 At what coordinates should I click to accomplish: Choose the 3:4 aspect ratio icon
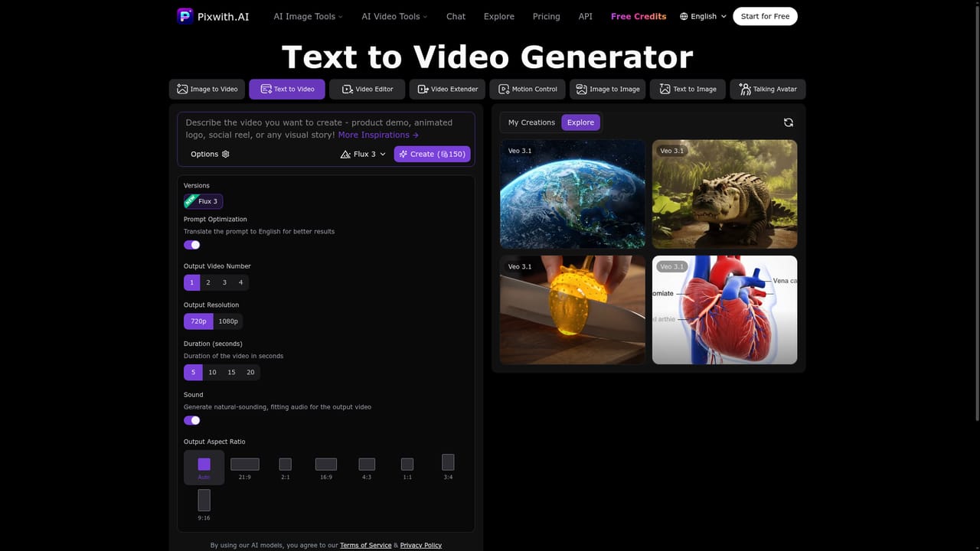pos(448,462)
